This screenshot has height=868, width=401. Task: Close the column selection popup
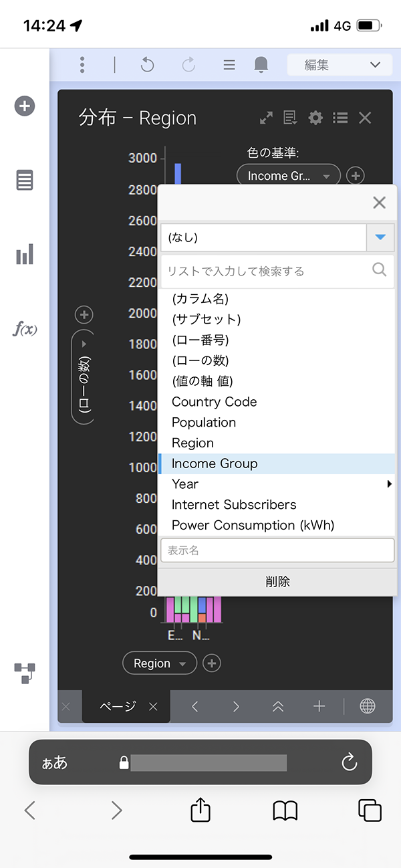point(379,203)
